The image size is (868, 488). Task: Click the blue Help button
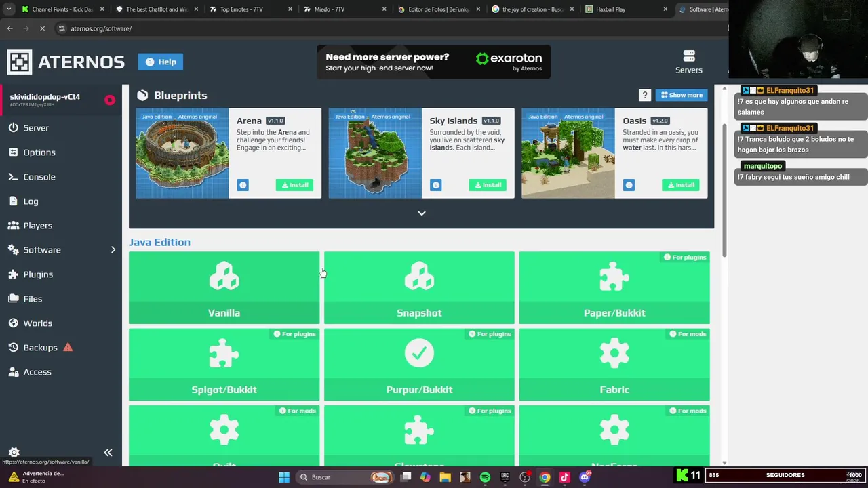[160, 62]
